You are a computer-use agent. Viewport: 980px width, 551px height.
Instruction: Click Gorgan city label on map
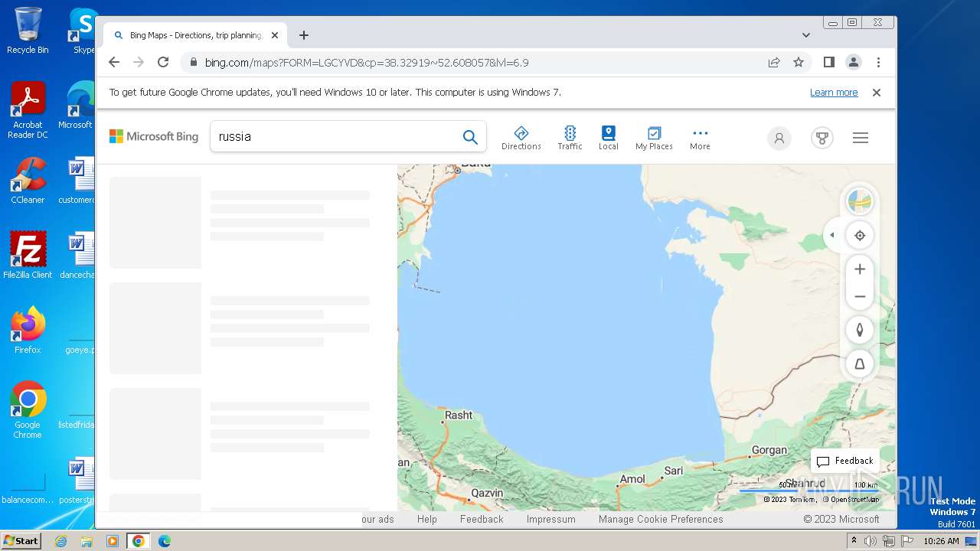pyautogui.click(x=769, y=450)
